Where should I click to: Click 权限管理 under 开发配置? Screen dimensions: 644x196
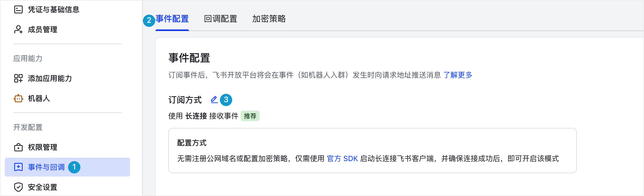[43, 147]
